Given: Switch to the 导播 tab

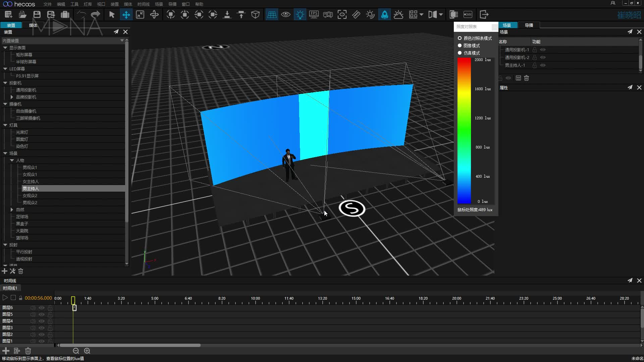Looking at the screenshot, I should point(529,25).
